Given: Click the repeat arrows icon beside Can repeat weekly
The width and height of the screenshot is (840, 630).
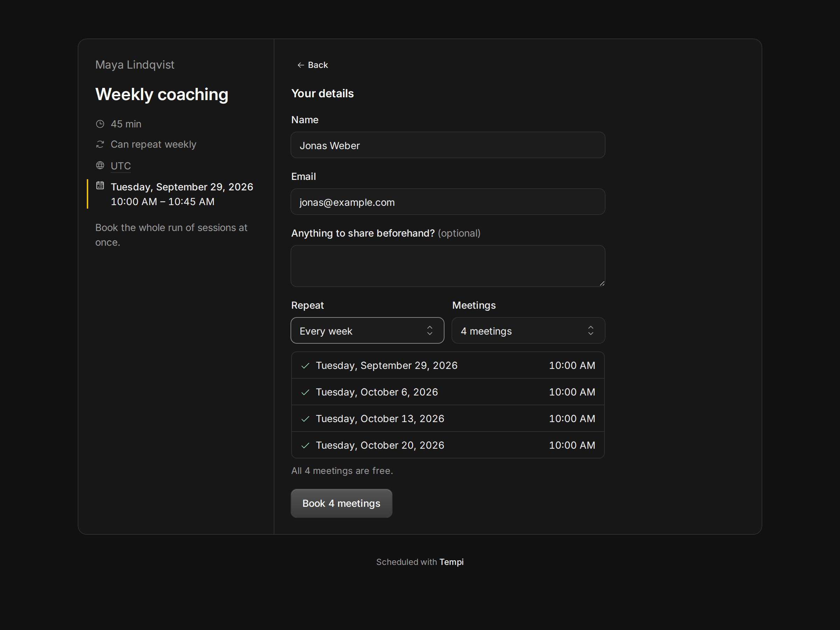Looking at the screenshot, I should pos(100,144).
